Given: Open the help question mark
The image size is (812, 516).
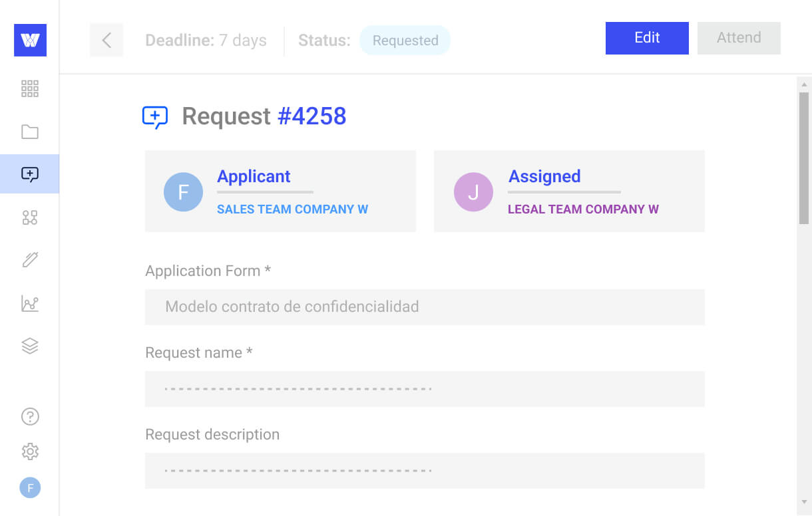Looking at the screenshot, I should (30, 416).
